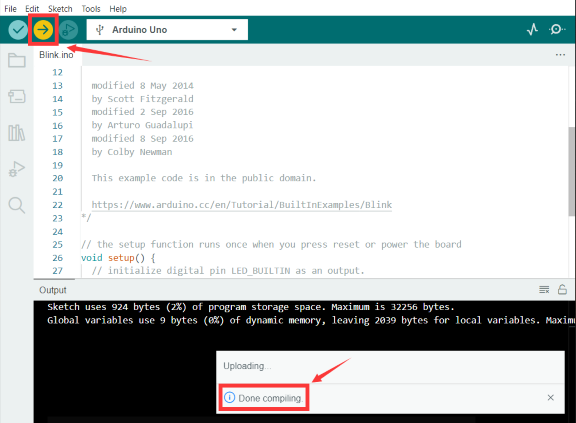Viewport: 576px width, 423px height.
Task: Click the yellow Upload arrow button
Action: click(x=43, y=30)
